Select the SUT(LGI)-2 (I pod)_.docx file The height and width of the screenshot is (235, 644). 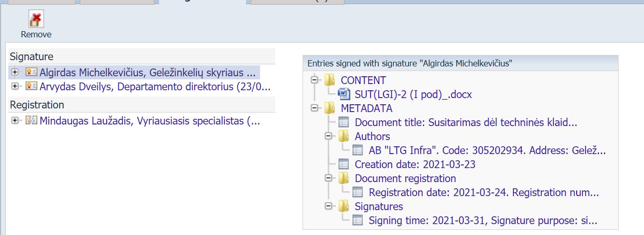413,94
